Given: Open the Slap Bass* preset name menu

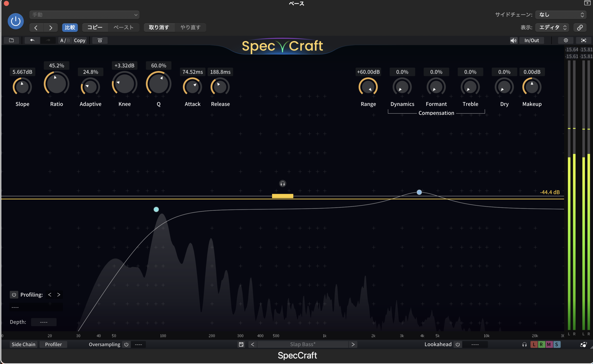Looking at the screenshot, I should click(303, 345).
